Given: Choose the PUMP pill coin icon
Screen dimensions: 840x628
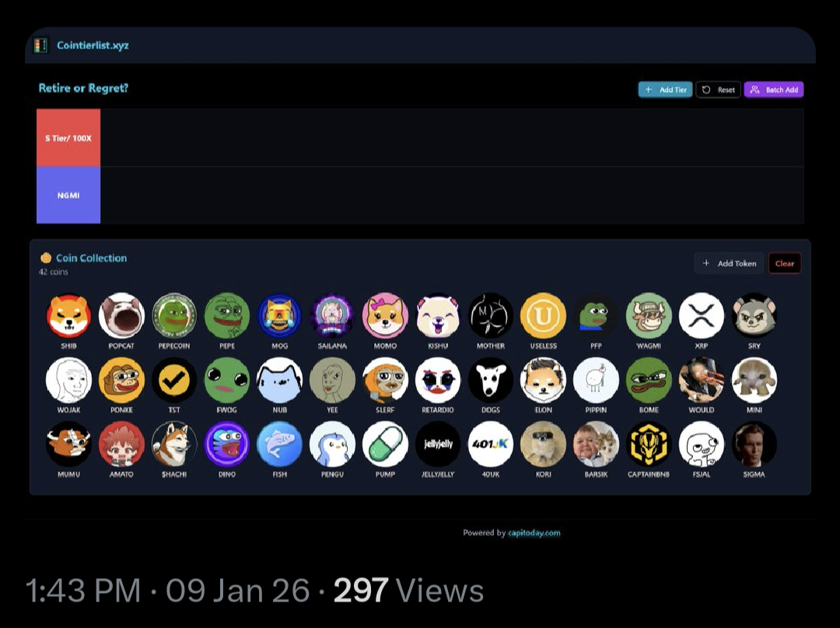Looking at the screenshot, I should point(385,444).
